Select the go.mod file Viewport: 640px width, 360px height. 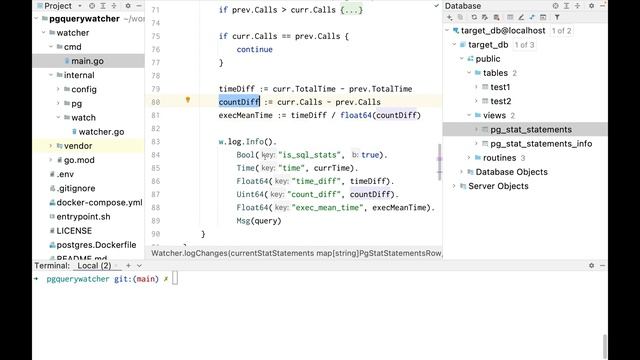pyautogui.click(x=79, y=160)
